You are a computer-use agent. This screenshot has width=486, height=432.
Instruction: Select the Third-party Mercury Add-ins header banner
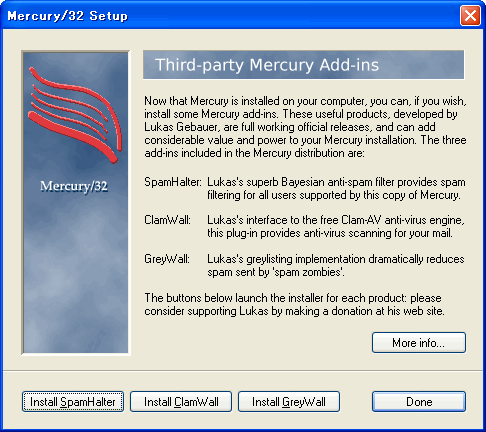(304, 65)
